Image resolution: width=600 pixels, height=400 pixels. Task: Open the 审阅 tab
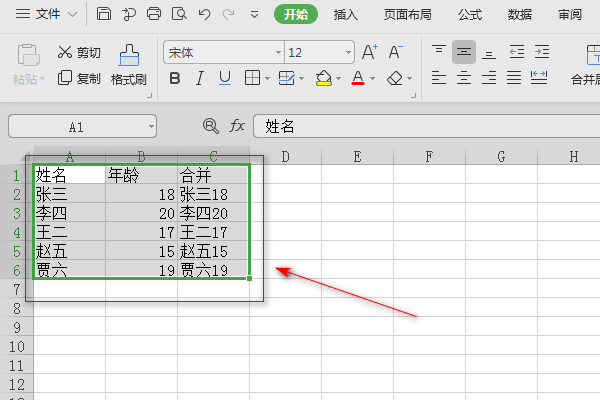(x=570, y=15)
